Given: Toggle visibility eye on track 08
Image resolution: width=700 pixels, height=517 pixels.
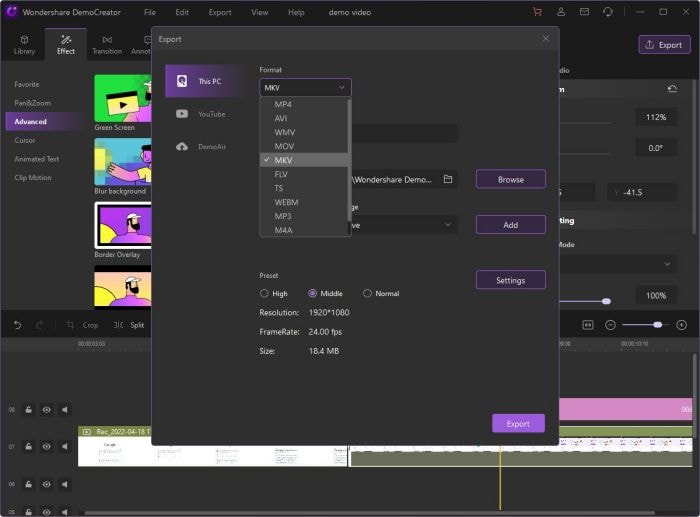Looking at the screenshot, I should (46, 409).
